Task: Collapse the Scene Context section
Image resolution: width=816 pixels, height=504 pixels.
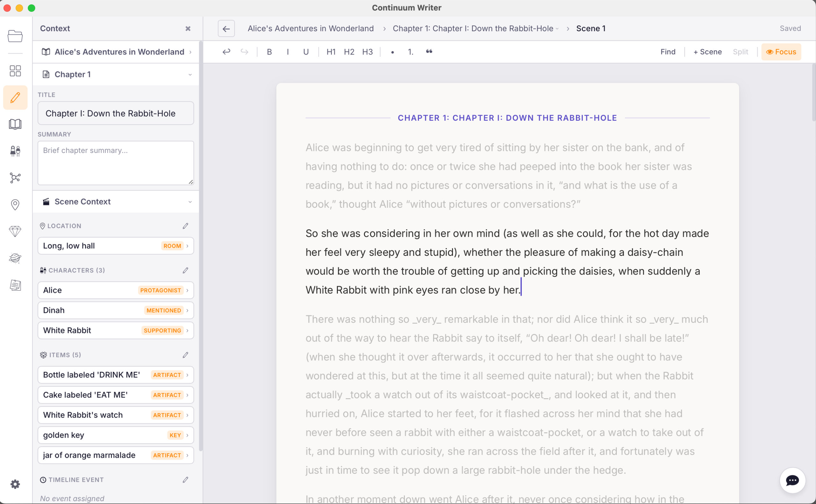Action: 116,202
